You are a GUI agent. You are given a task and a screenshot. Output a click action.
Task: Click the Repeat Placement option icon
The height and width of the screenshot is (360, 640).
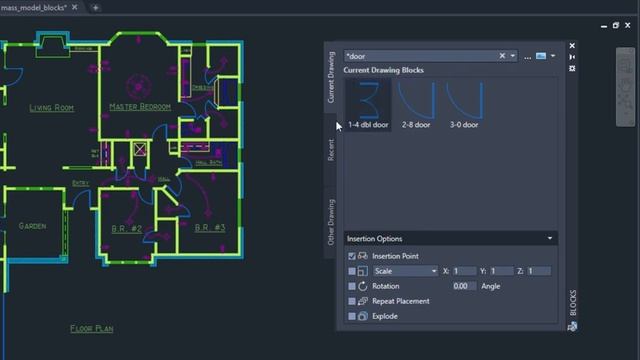click(362, 301)
